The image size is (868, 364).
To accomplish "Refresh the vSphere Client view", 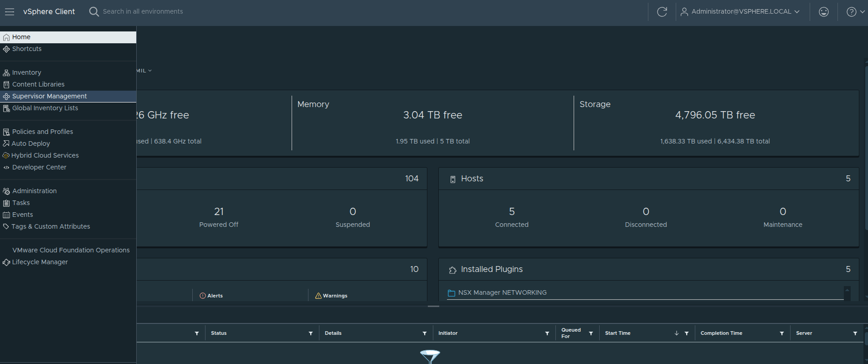I will tap(662, 12).
